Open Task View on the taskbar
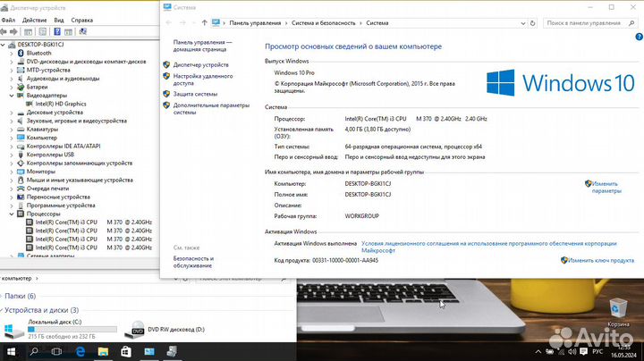The width and height of the screenshot is (644, 361). [56, 351]
